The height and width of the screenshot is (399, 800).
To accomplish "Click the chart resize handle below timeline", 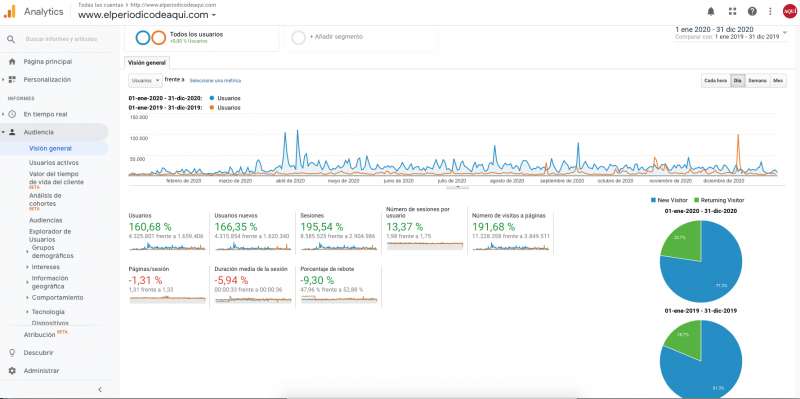I will tap(457, 187).
